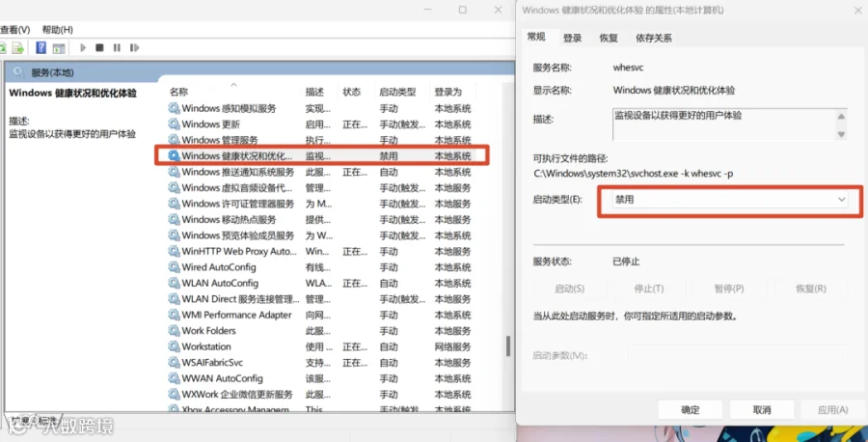Click the Stop Service square icon in toolbar
The height and width of the screenshot is (442, 868).
click(x=99, y=47)
